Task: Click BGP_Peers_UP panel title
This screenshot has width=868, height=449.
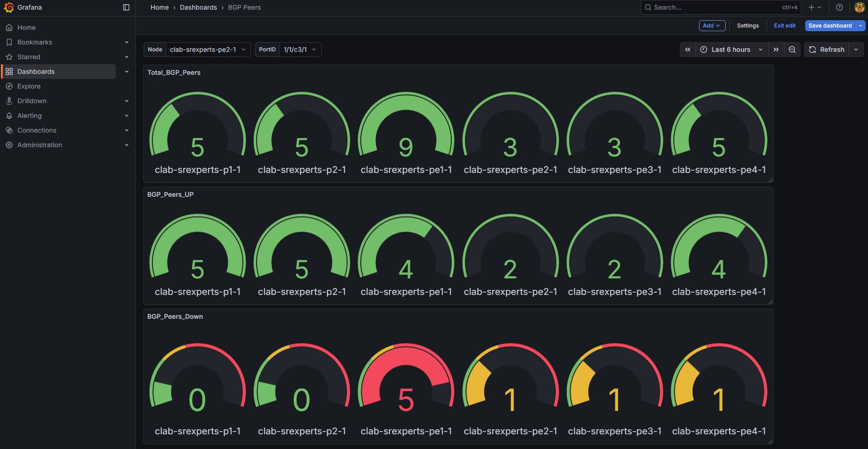Action: tap(170, 194)
